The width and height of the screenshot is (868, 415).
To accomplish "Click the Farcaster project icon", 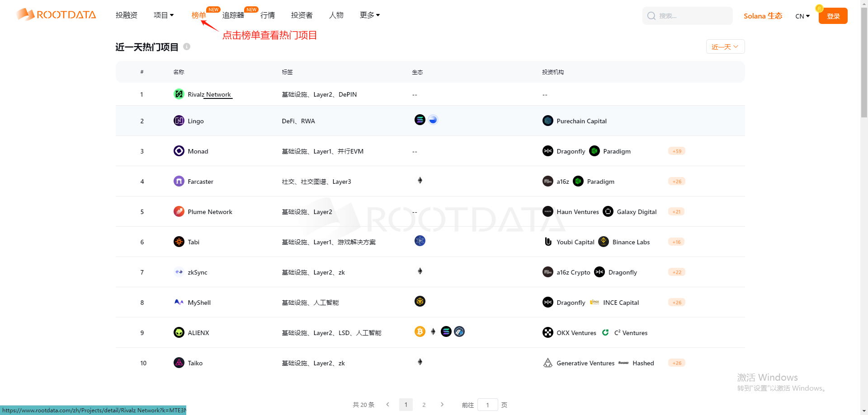I will click(179, 181).
